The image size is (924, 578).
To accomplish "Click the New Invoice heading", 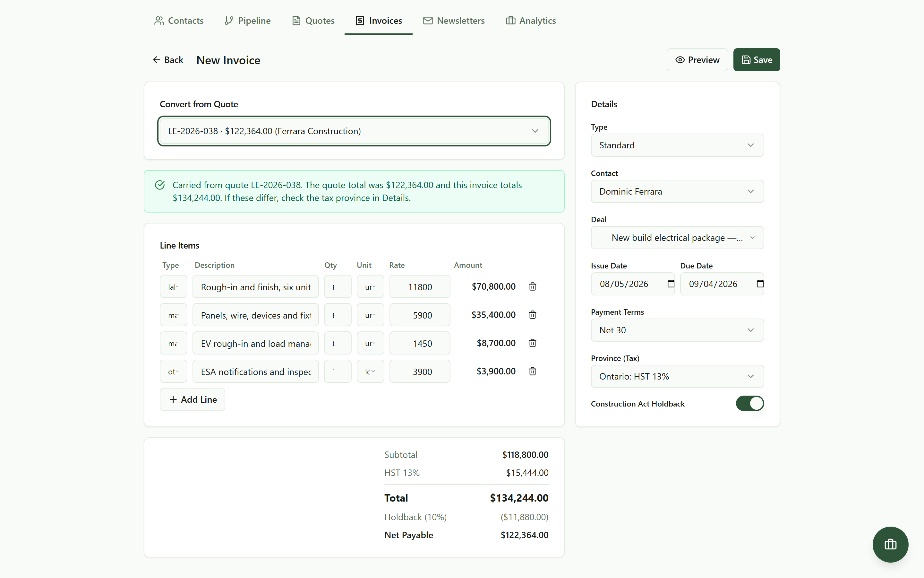I will tap(228, 60).
